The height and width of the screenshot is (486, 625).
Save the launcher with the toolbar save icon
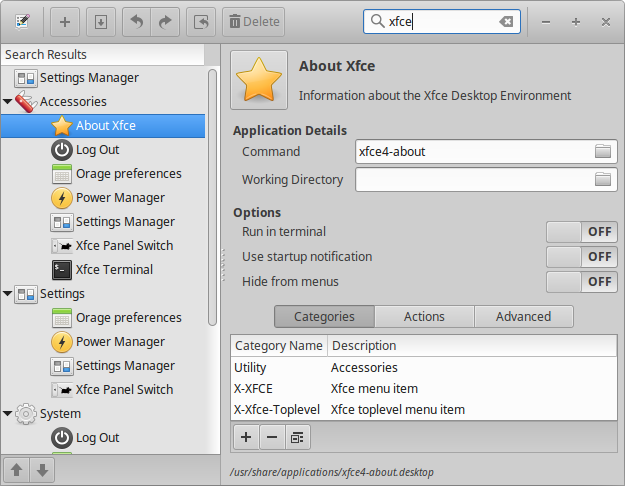[x=99, y=21]
